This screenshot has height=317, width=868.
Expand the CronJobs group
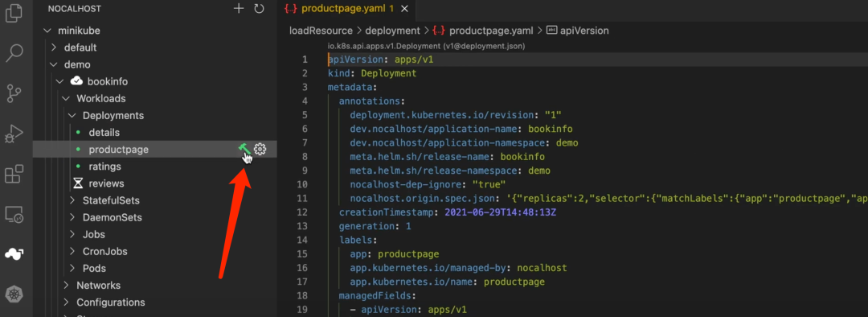point(72,252)
